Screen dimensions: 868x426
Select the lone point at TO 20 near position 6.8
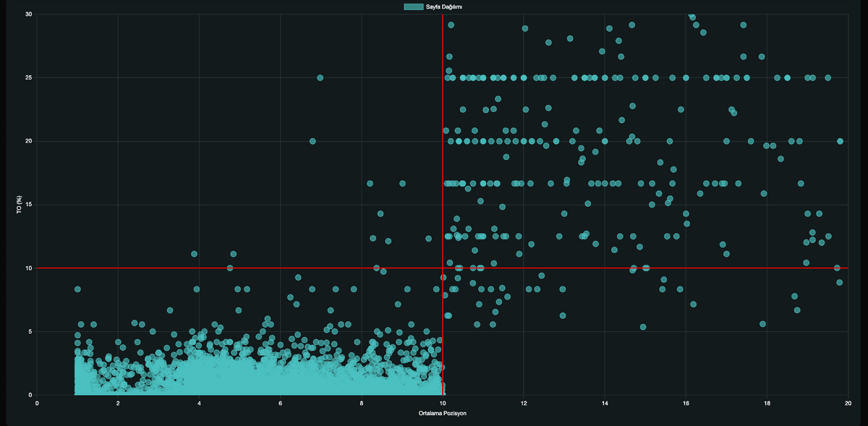click(x=312, y=141)
